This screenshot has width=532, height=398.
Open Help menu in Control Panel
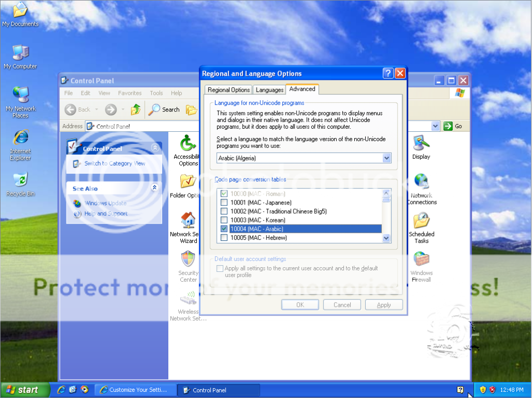[x=177, y=93]
